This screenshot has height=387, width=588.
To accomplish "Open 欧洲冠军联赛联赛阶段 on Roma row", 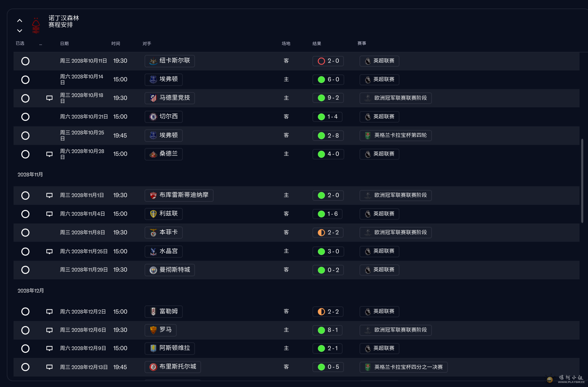I will coord(395,330).
